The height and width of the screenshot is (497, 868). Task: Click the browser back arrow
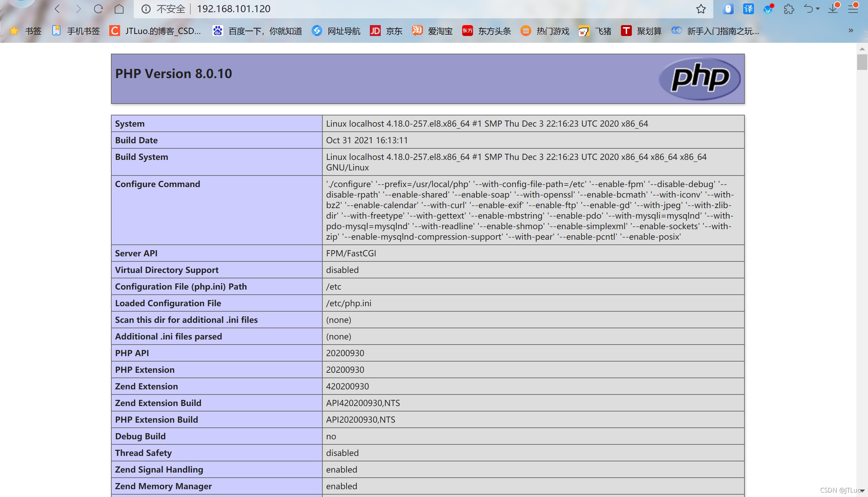(x=57, y=9)
